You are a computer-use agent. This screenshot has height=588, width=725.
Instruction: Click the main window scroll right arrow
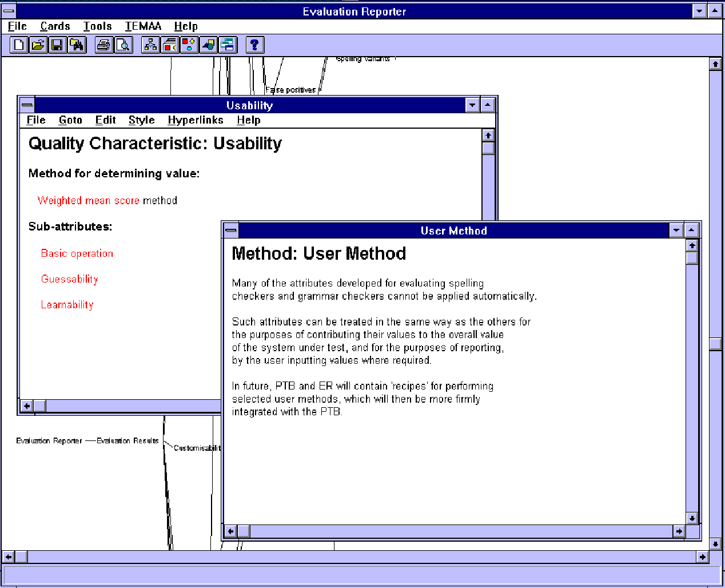tap(703, 557)
